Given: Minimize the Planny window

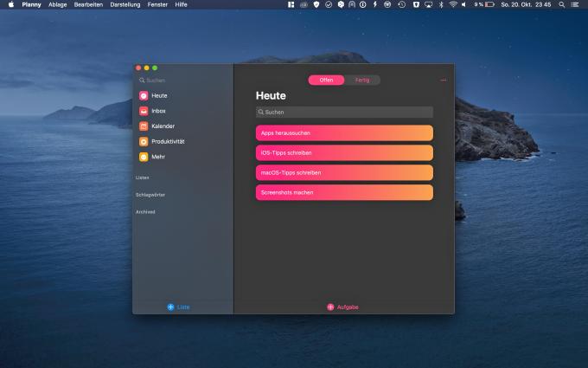Looking at the screenshot, I should coord(147,68).
